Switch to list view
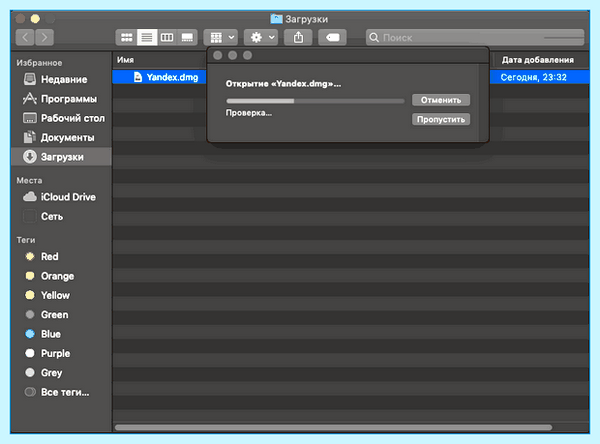Viewport: 600px width, 444px height. click(x=147, y=38)
